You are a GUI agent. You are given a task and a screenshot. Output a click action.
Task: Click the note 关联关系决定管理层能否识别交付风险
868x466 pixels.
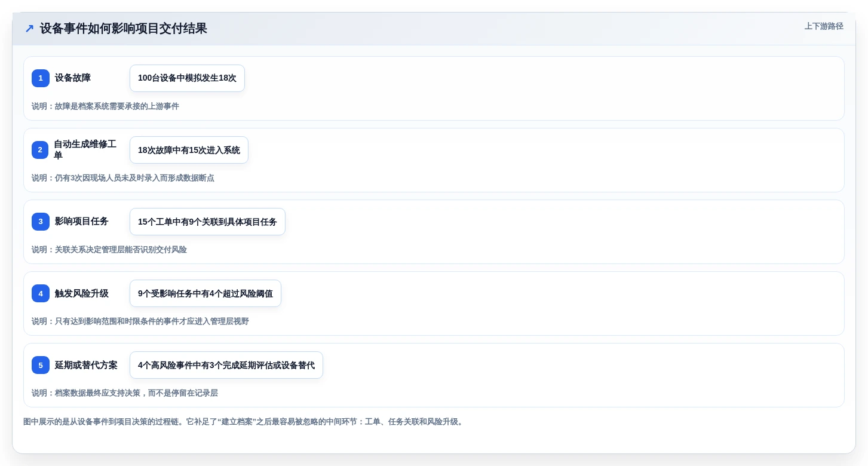click(x=109, y=250)
